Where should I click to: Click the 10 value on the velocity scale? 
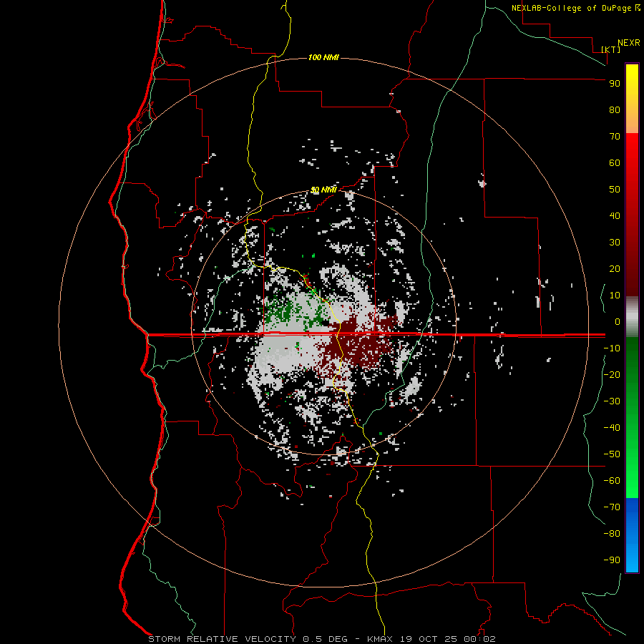click(615, 296)
